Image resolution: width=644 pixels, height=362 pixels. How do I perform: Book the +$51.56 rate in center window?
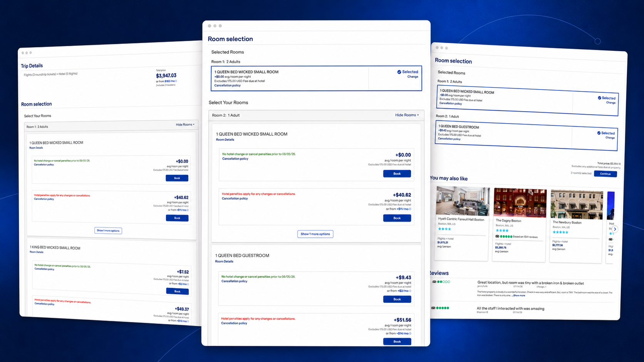(x=397, y=342)
